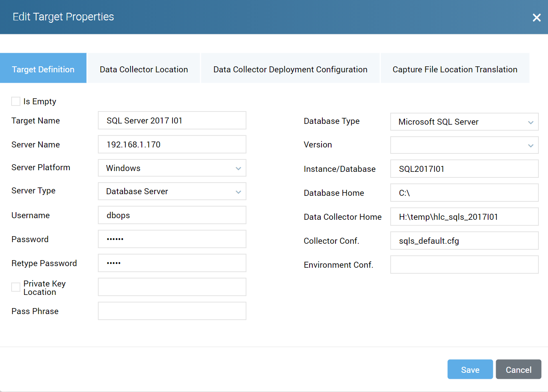This screenshot has height=392, width=548.
Task: Enable the Is Empty checkbox
Action: pos(16,101)
